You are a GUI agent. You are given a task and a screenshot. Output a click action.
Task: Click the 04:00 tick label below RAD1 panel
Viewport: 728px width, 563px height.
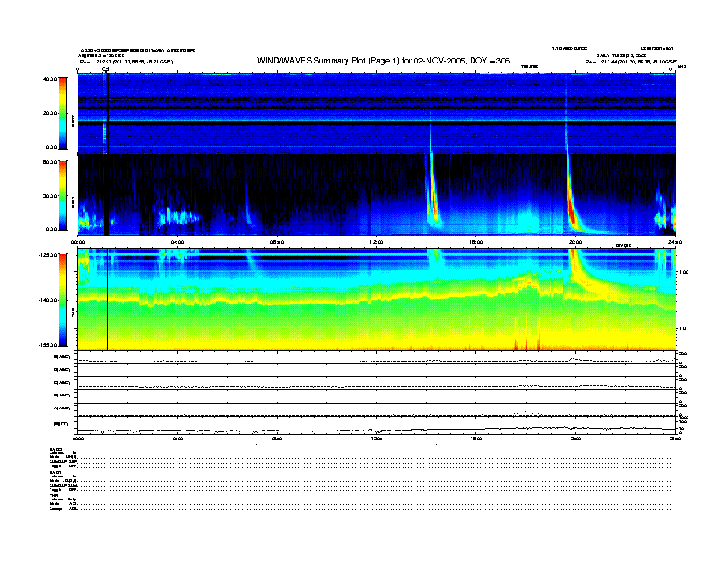pyautogui.click(x=177, y=242)
